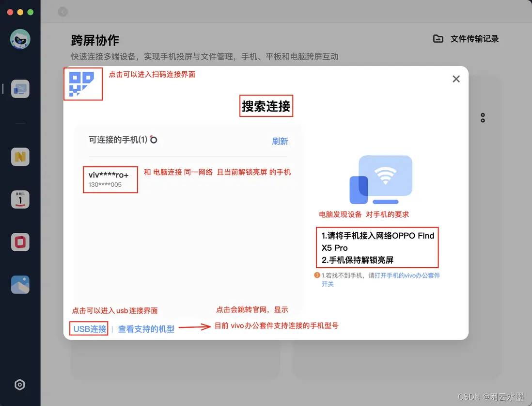Screen dimensions: 532x406
Task: Open USB连接 connection option
Action: (90, 329)
